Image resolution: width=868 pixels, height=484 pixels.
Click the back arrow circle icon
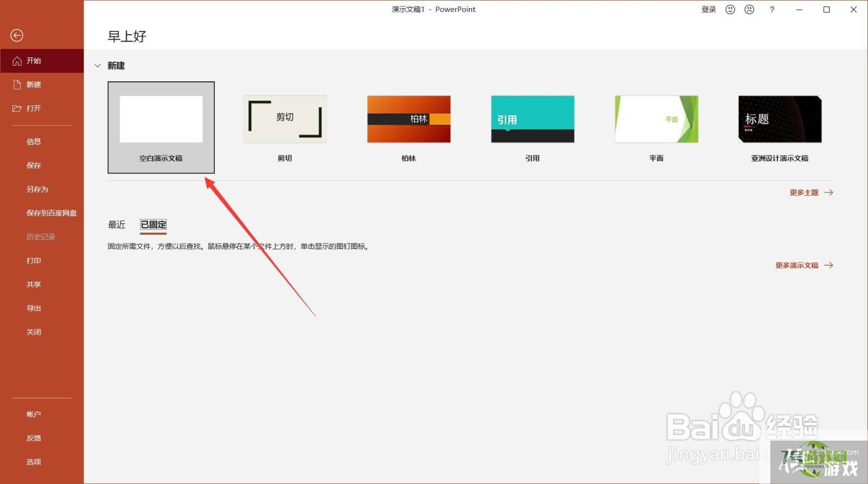[17, 35]
